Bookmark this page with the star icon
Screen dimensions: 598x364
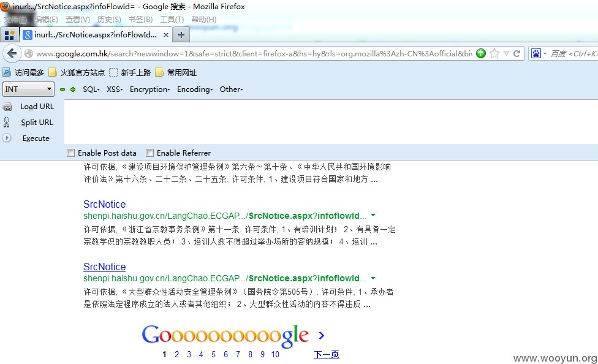[x=494, y=53]
